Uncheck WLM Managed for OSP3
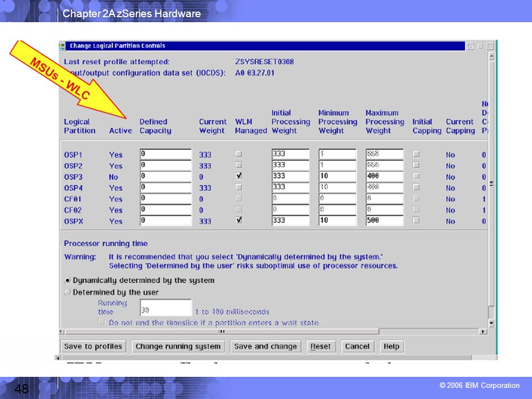Image resolution: width=532 pixels, height=399 pixels. click(x=239, y=176)
